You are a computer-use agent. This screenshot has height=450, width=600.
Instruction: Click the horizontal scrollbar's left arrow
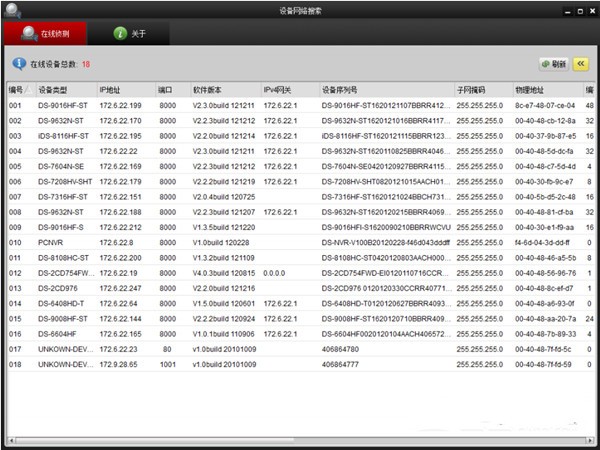click(x=9, y=439)
